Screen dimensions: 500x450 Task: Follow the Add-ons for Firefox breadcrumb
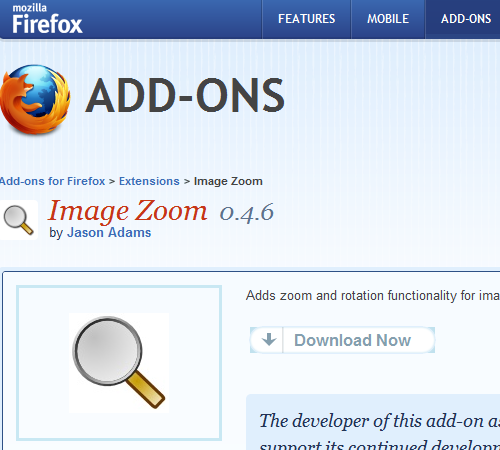tap(52, 181)
